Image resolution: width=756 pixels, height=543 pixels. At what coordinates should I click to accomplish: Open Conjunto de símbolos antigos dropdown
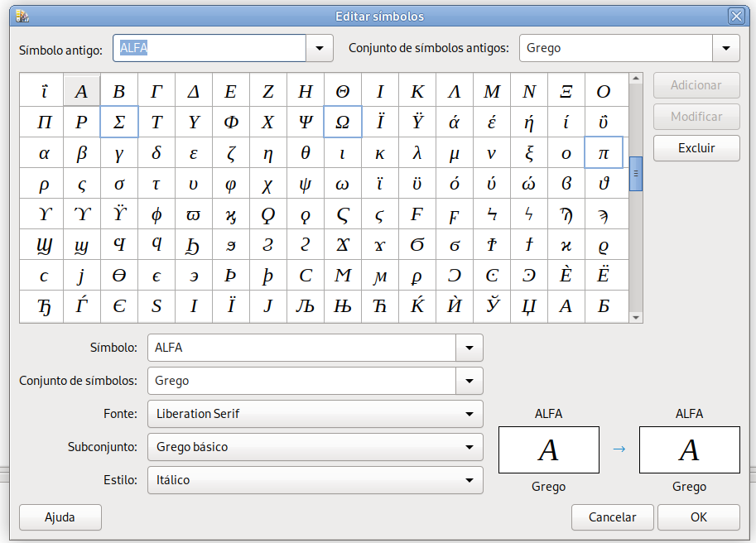(x=725, y=48)
